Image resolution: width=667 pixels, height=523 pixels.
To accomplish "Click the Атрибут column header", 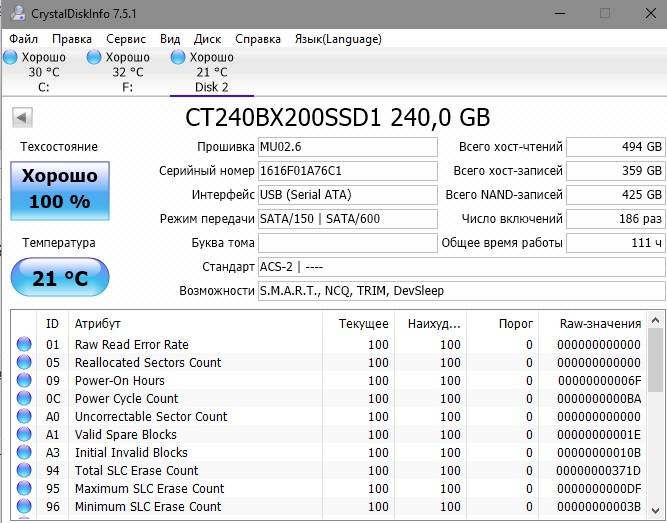I will pos(195,324).
